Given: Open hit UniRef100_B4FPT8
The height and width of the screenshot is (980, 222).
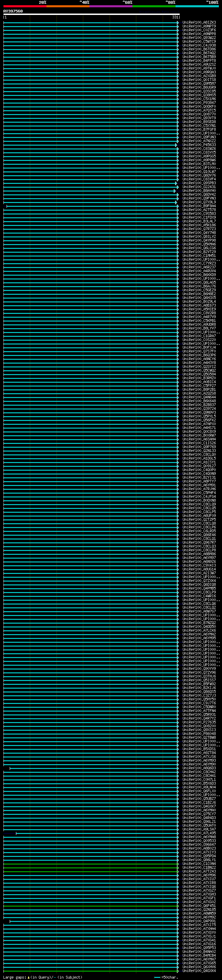Looking at the screenshot, I should [199, 60].
